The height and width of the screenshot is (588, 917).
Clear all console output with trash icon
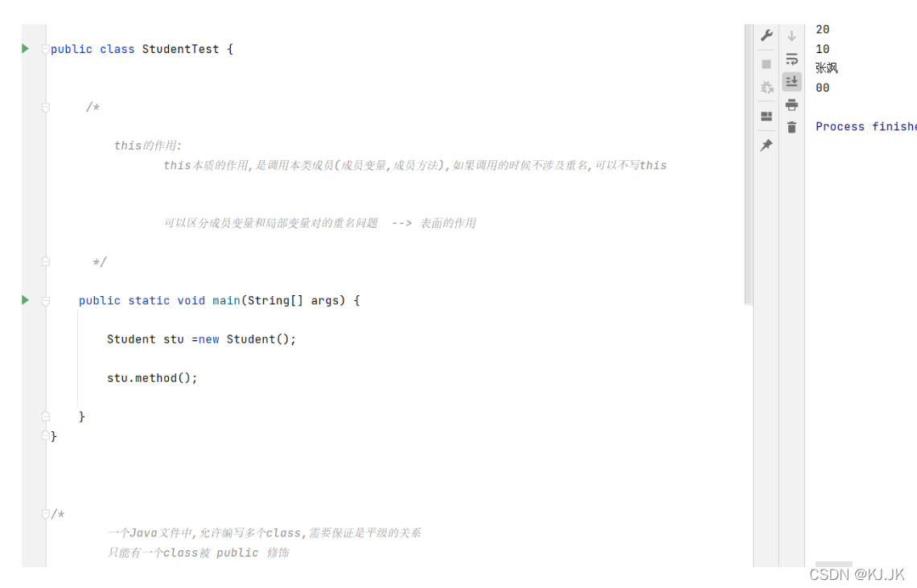coord(792,127)
